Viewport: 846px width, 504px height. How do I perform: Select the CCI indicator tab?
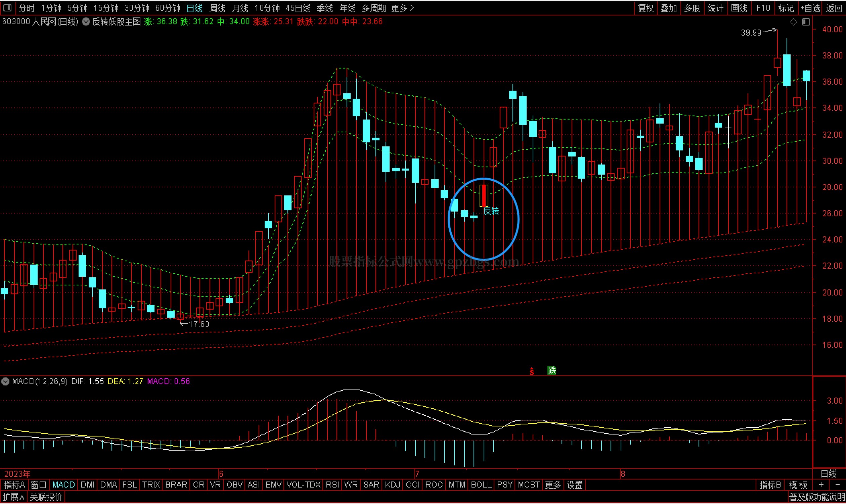point(413,485)
